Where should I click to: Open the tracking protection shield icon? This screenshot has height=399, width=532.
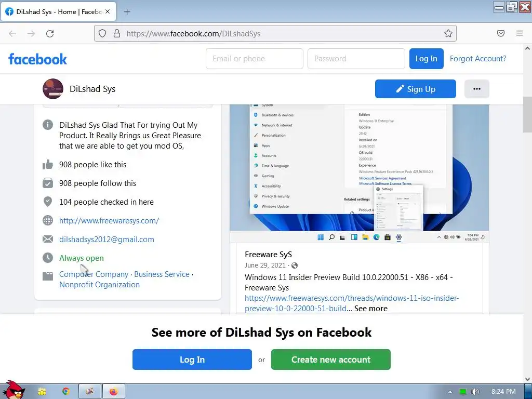tap(102, 33)
